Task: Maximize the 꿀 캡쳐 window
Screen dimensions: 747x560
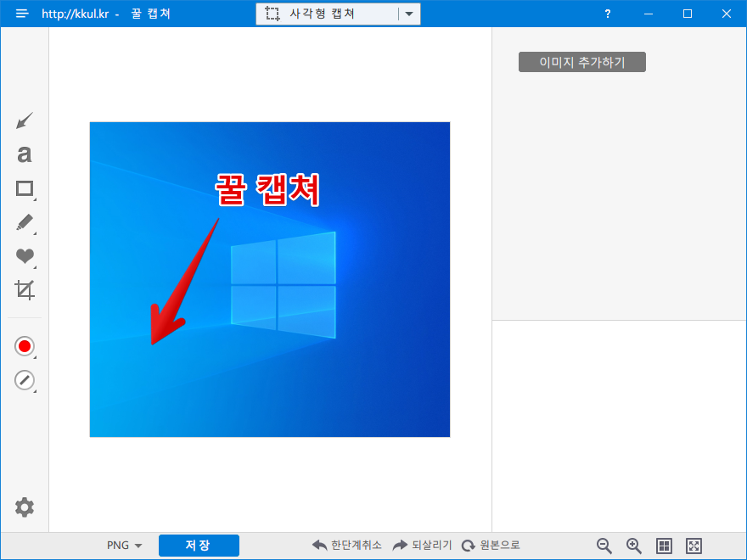Action: (x=688, y=14)
